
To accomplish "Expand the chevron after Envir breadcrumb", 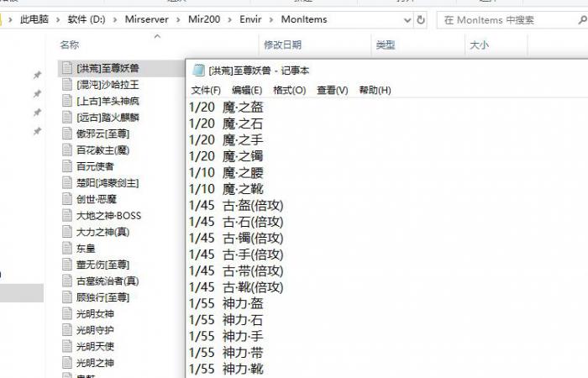I will click(271, 19).
